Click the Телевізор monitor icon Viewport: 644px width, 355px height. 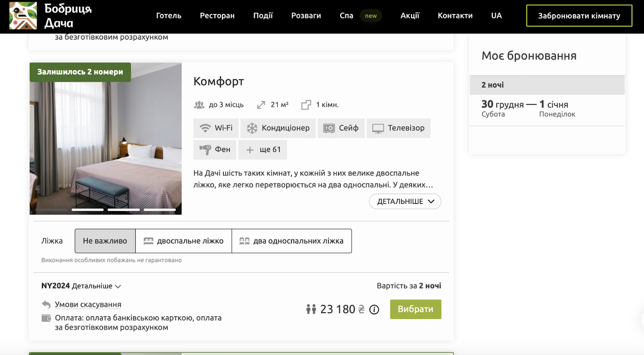point(378,128)
